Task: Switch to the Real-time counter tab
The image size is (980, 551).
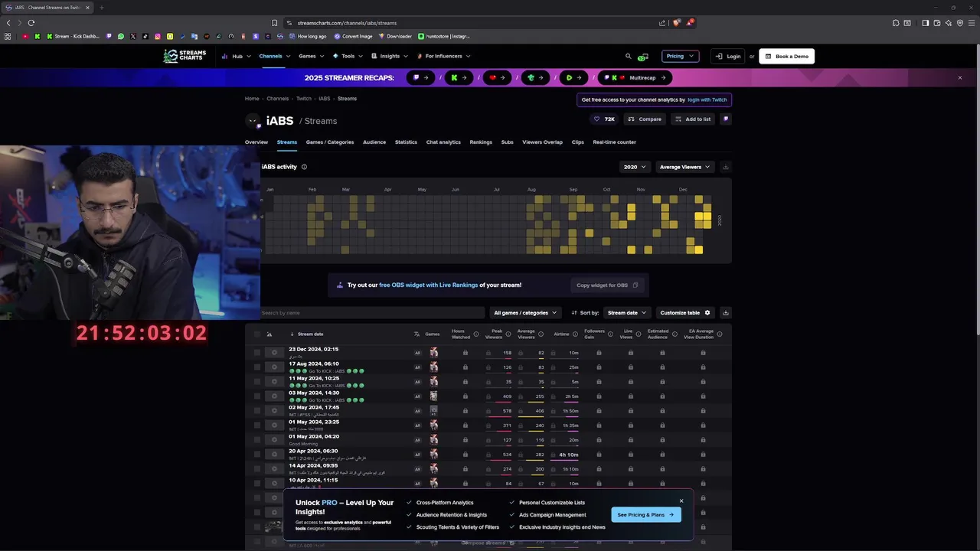Action: click(x=614, y=142)
